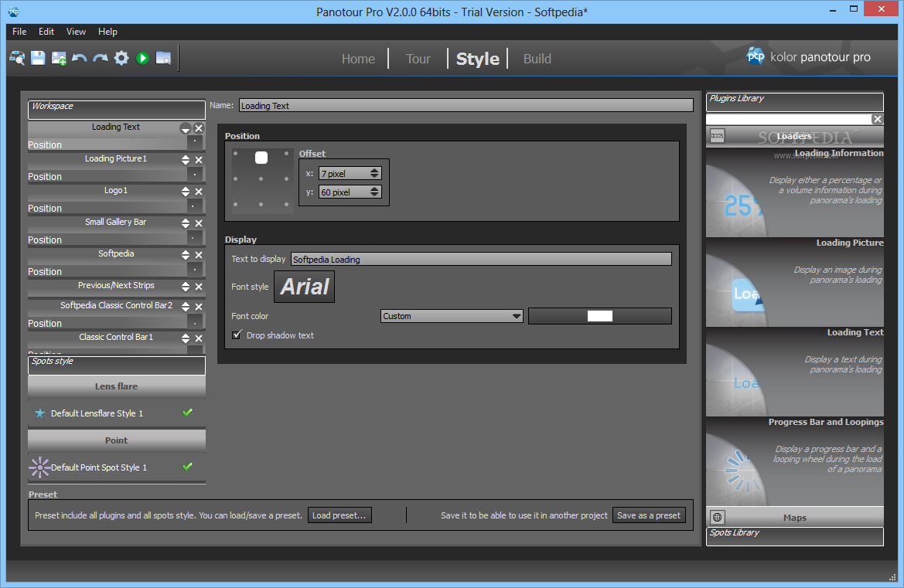
Task: Select the Loading Information plugin thumbnail
Action: coord(794,192)
